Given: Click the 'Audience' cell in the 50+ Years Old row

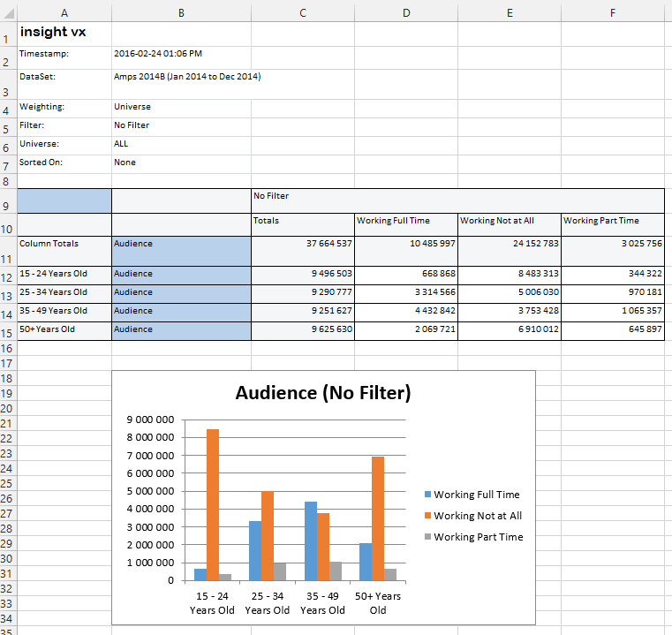Looking at the screenshot, I should point(181,331).
